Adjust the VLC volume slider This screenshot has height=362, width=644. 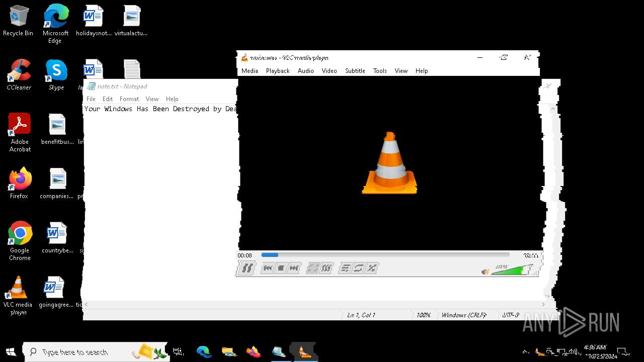(x=512, y=270)
